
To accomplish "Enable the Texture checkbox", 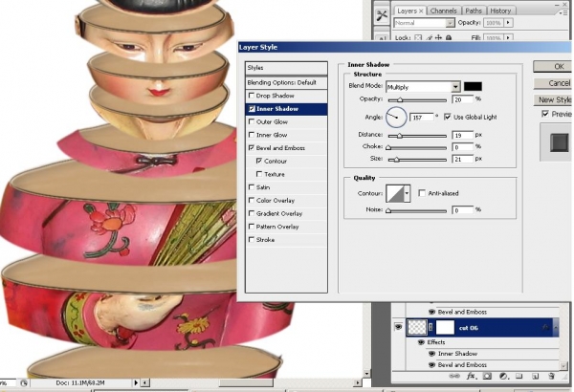I will [259, 174].
